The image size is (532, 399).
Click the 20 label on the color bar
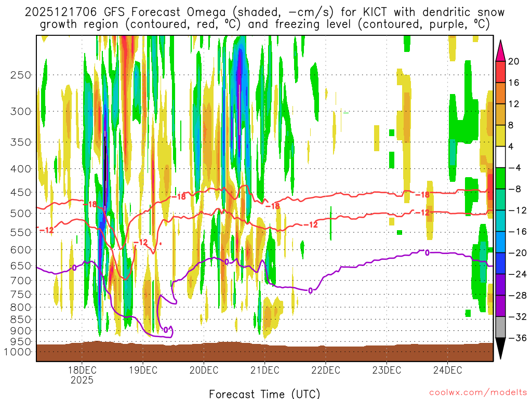tap(514, 61)
